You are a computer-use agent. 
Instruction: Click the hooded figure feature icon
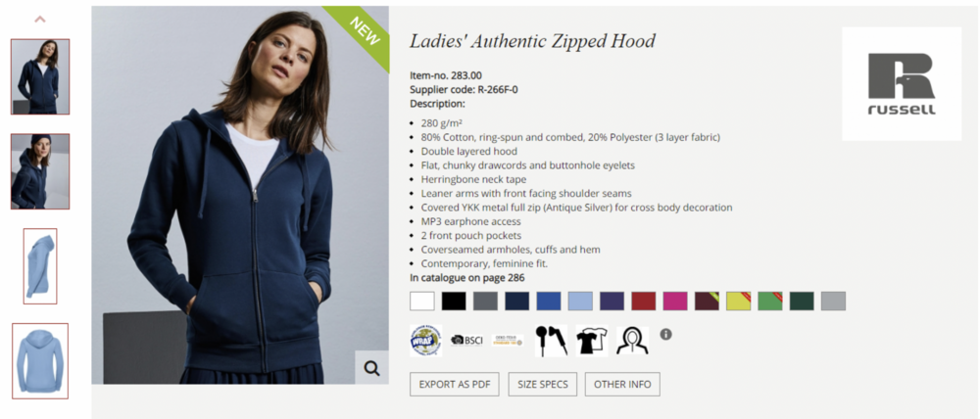click(632, 341)
